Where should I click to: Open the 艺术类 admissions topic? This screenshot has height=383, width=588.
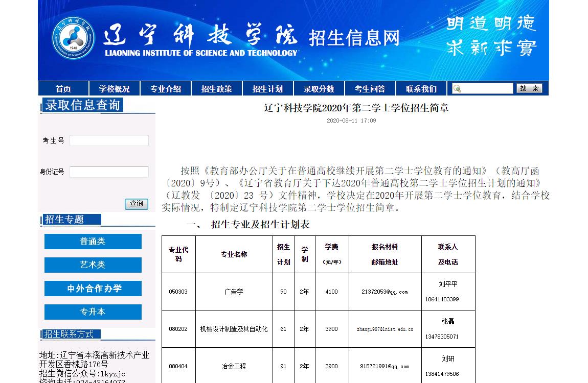click(93, 265)
